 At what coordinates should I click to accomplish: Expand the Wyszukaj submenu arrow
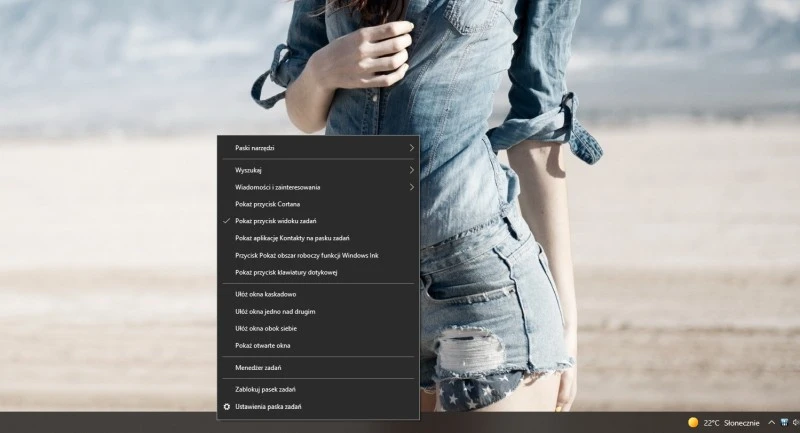[411, 170]
